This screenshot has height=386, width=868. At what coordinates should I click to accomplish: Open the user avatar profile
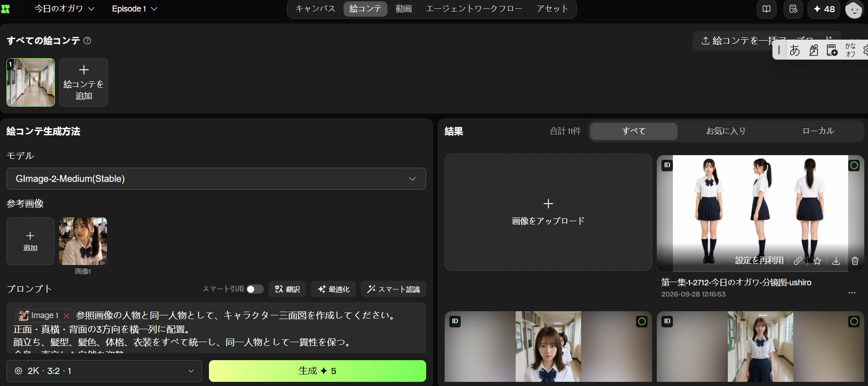coord(854,10)
